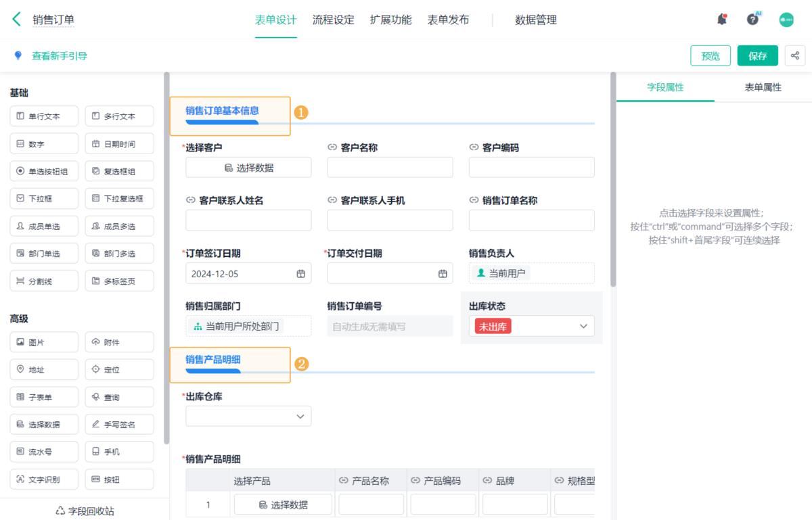Open the 出库状态 dropdown

532,326
